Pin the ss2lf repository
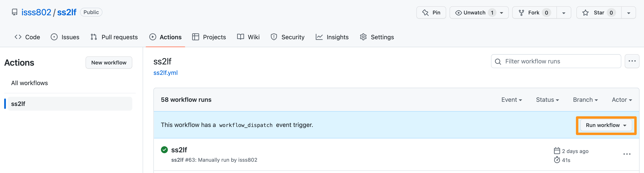 click(431, 12)
